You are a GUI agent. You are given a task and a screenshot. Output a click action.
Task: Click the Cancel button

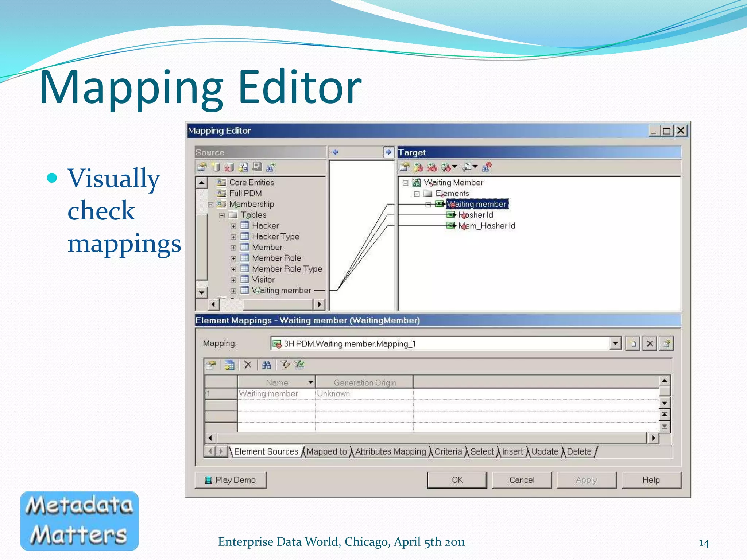point(522,480)
